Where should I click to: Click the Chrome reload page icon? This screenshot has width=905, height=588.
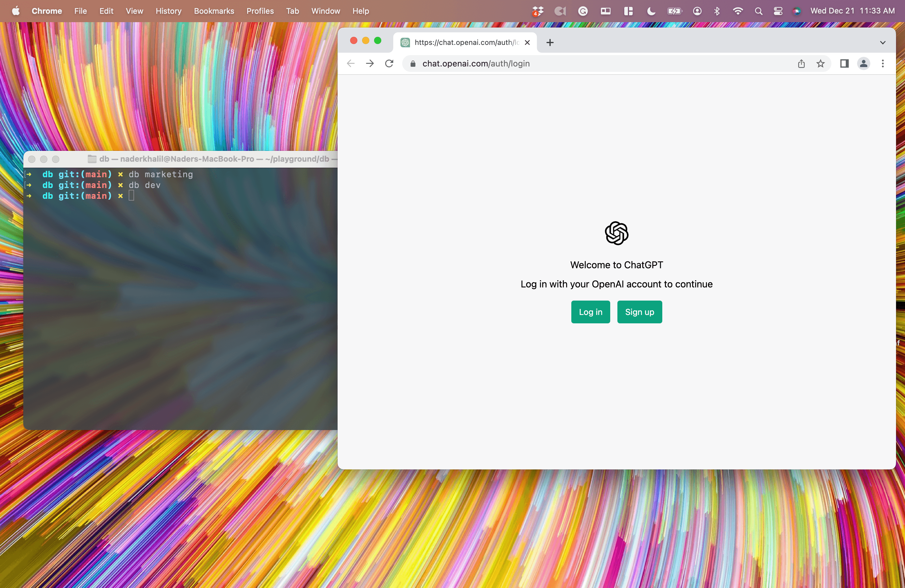389,63
